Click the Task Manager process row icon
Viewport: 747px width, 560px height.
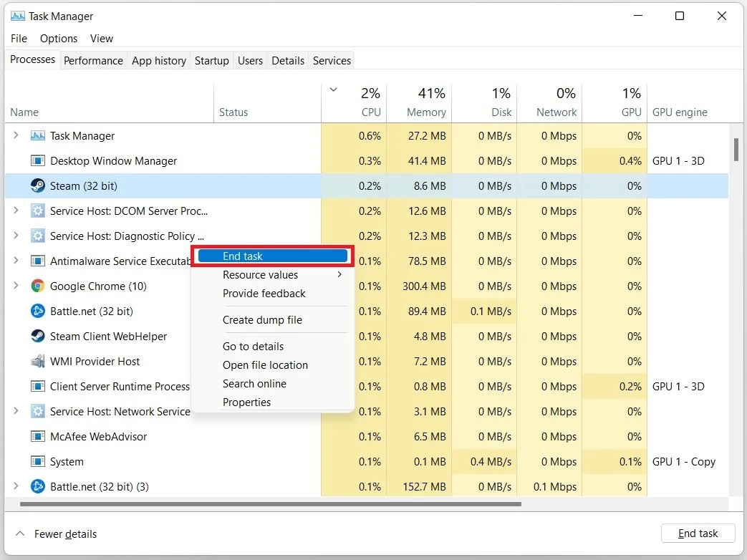[38, 136]
